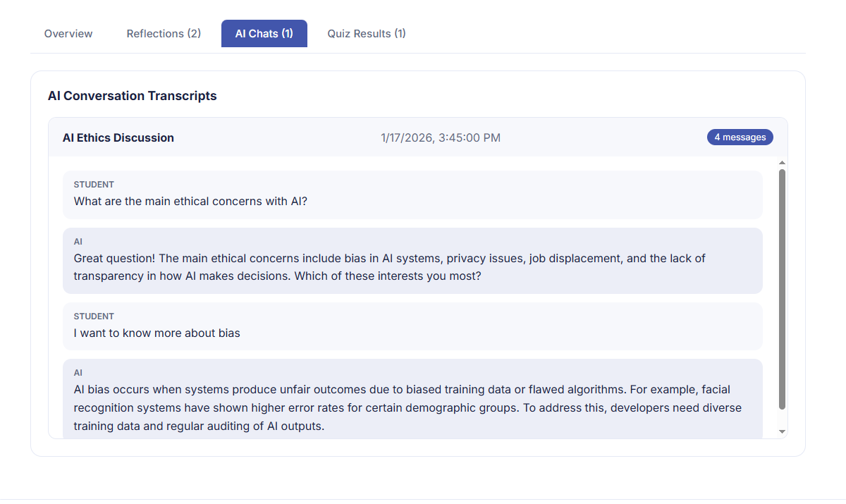Click the STUDENT label on the first message
This screenshot has width=846, height=504.
(94, 185)
